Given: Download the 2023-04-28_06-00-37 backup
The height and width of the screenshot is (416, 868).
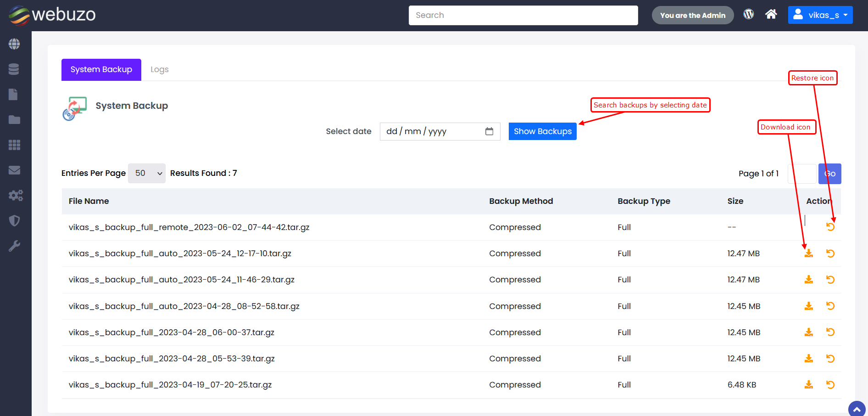Looking at the screenshot, I should point(808,332).
